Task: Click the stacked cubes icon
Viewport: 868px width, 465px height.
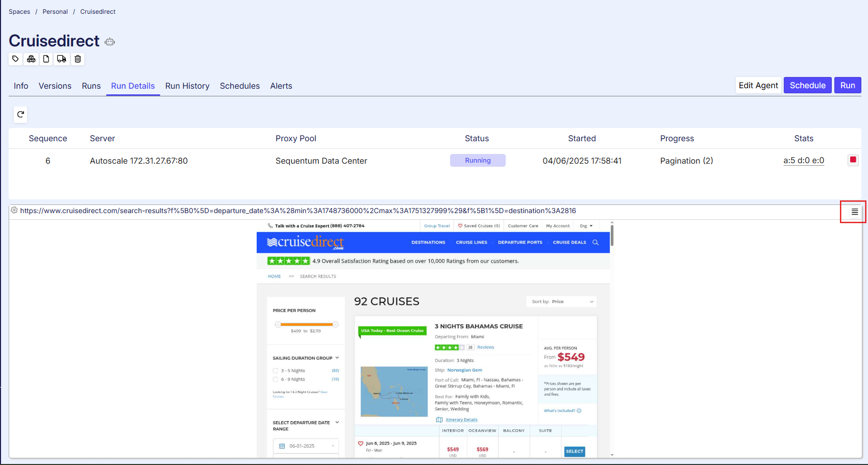Action: pos(31,59)
